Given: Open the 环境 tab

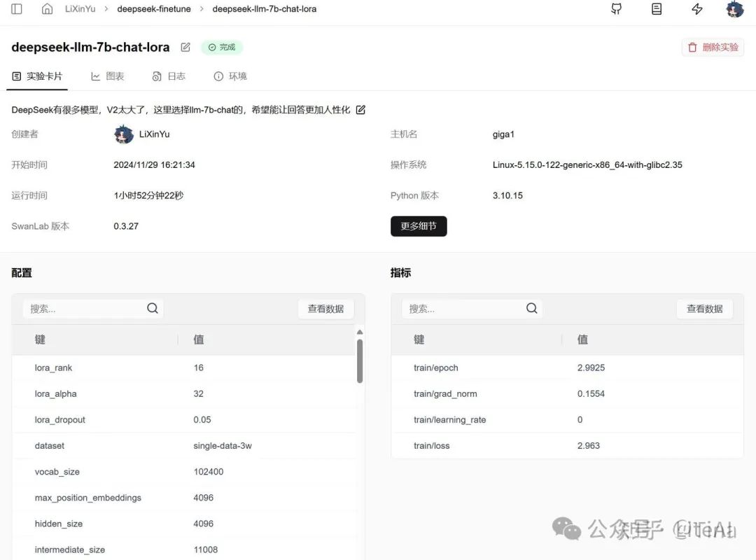Looking at the screenshot, I should coord(230,76).
